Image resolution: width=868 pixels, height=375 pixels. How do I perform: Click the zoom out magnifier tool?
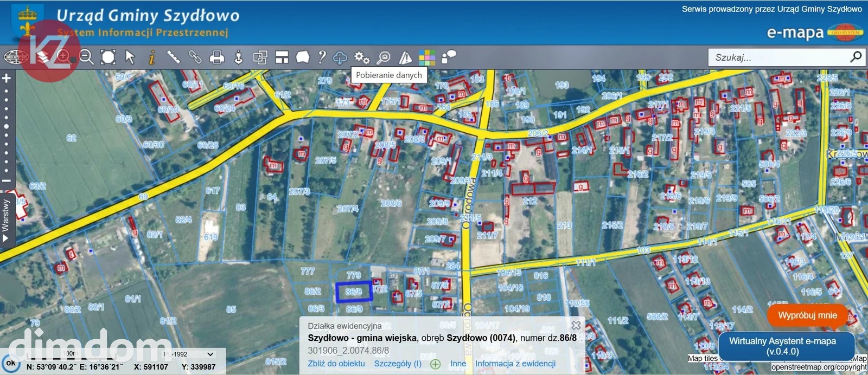86,57
